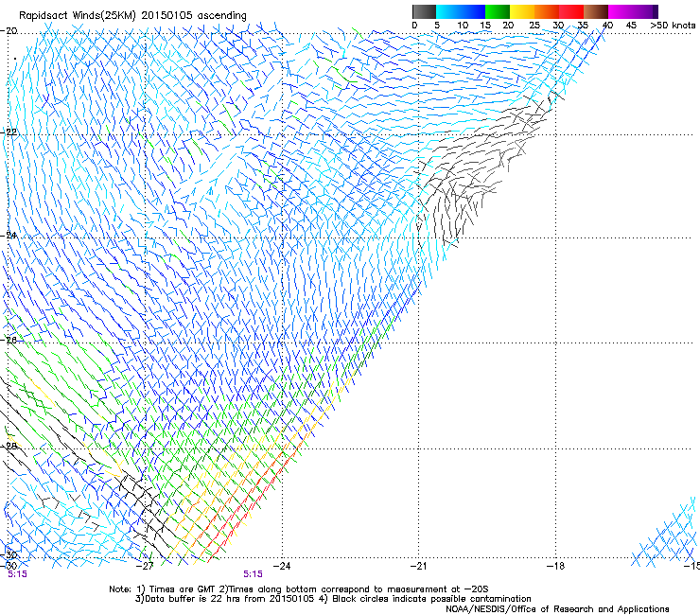Click the legend tick label '25'
The height and width of the screenshot is (615, 700).
click(x=534, y=26)
